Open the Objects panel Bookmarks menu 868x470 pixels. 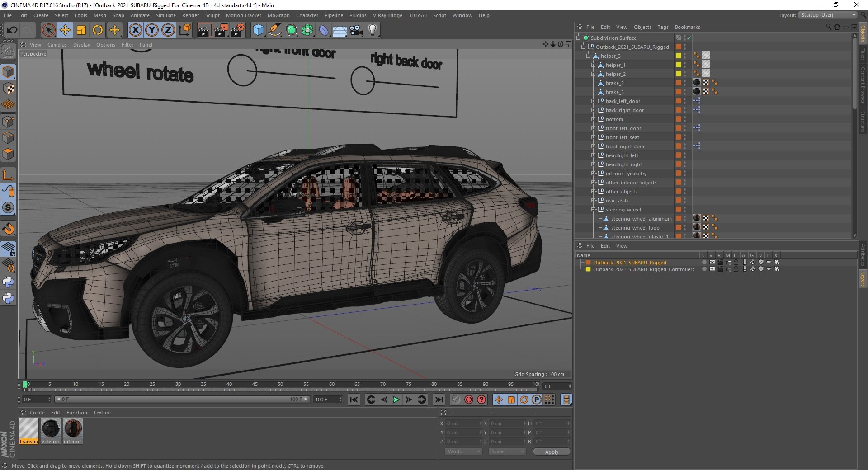687,27
